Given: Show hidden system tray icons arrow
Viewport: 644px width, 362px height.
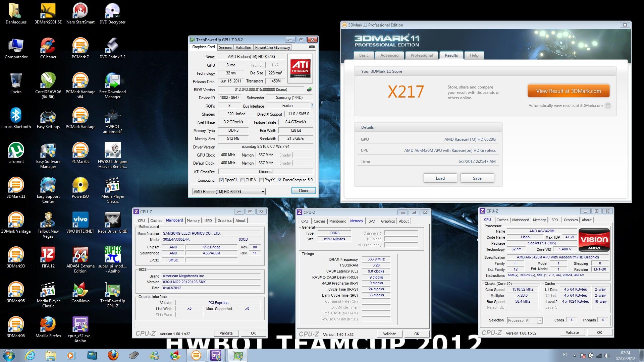Looking at the screenshot, I should tap(575, 356).
